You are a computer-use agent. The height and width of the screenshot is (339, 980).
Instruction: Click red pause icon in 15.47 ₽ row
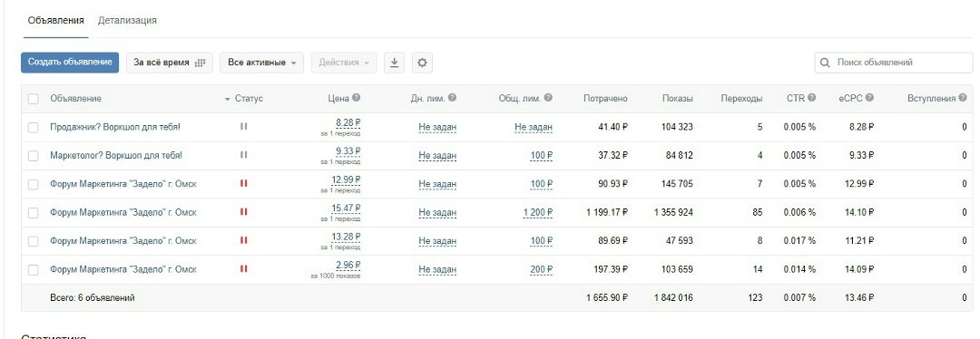click(x=244, y=212)
